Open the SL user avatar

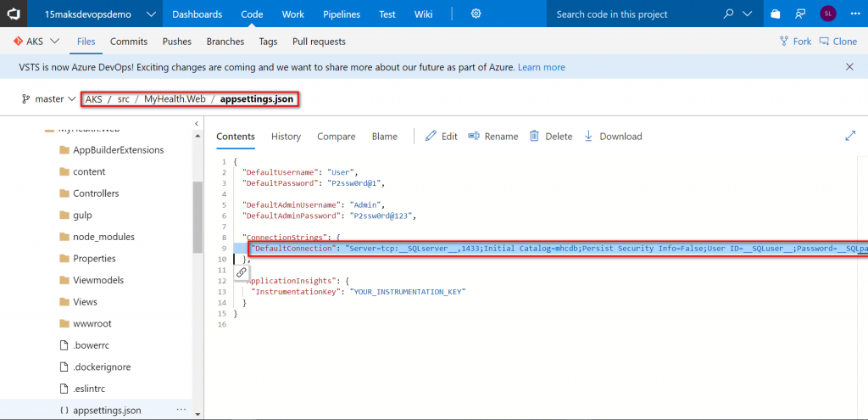pos(827,14)
